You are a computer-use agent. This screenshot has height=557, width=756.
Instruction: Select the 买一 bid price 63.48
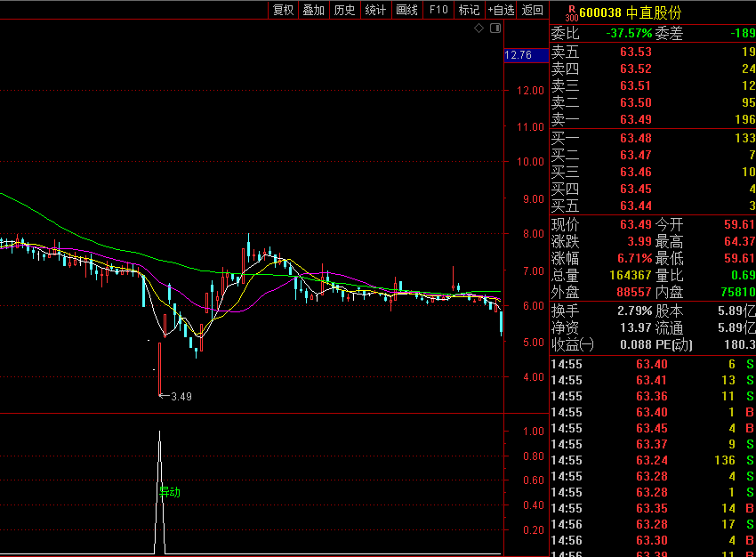pos(635,138)
